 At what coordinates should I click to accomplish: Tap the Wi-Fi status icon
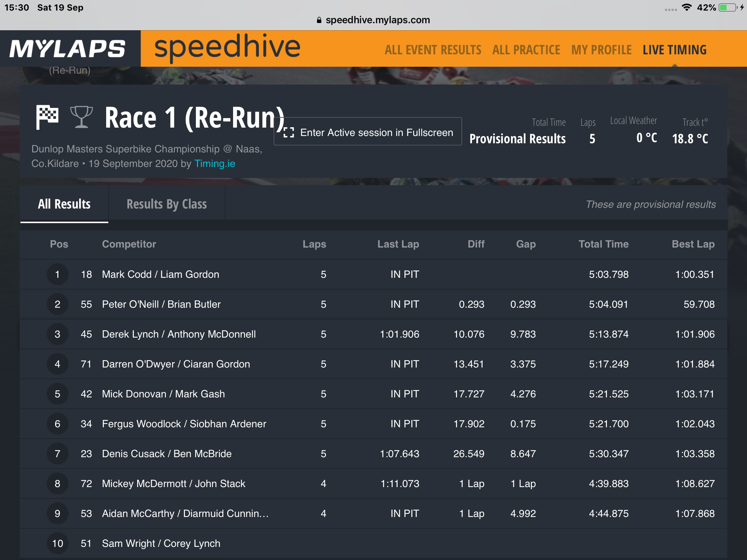pyautogui.click(x=687, y=8)
